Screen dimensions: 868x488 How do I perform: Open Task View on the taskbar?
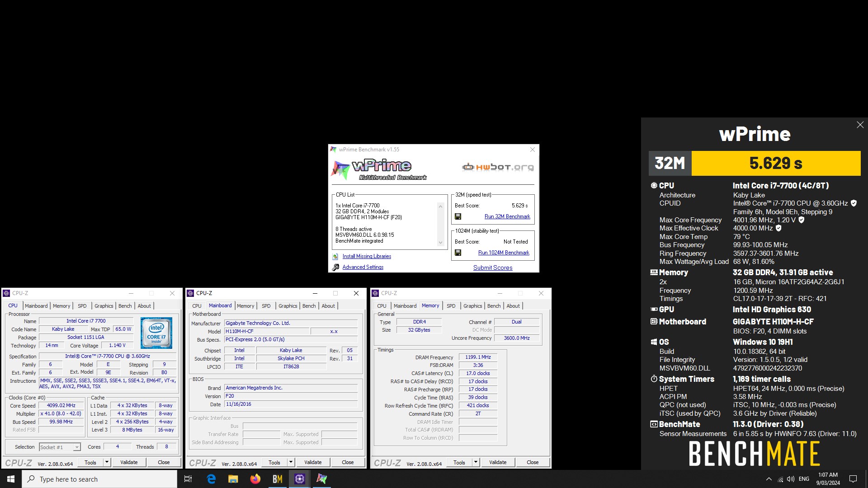188,479
